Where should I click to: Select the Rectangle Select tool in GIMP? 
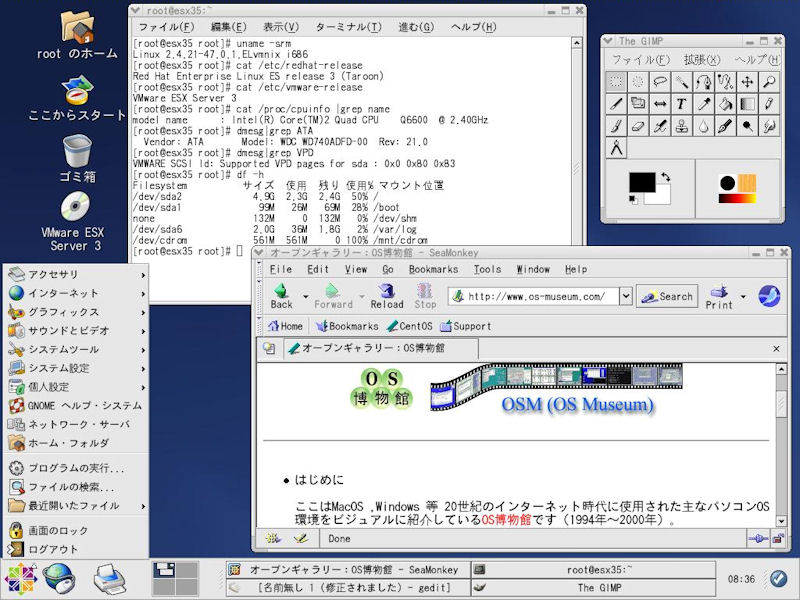pyautogui.click(x=616, y=82)
